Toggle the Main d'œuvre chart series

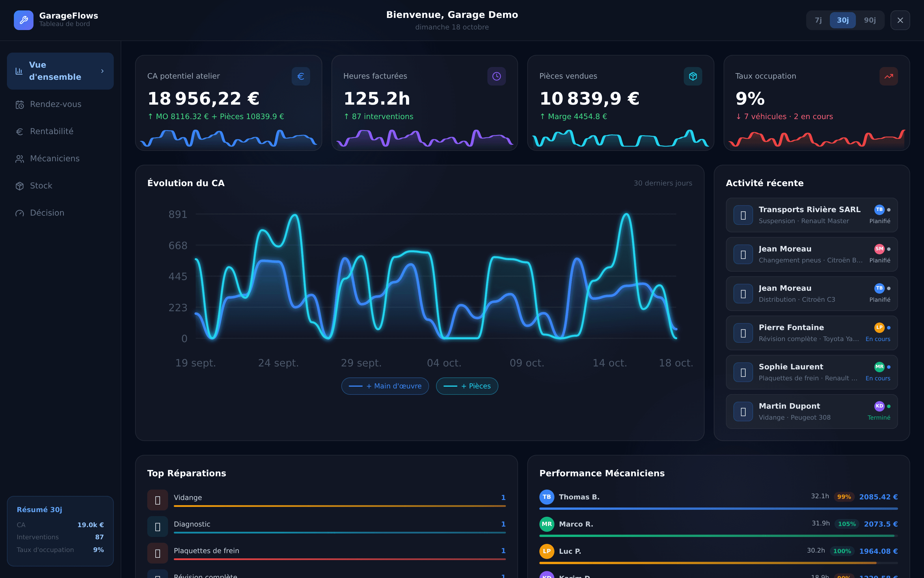pyautogui.click(x=385, y=386)
